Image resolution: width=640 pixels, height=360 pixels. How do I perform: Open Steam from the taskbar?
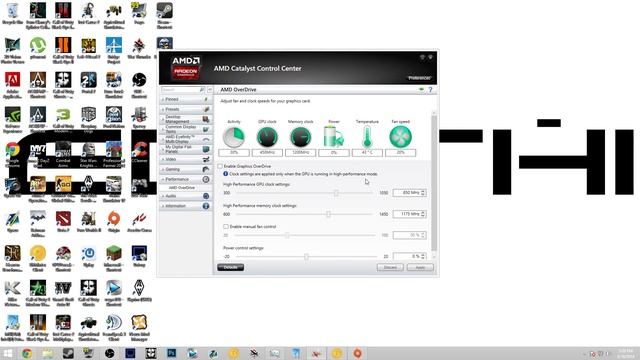[x=68, y=353]
